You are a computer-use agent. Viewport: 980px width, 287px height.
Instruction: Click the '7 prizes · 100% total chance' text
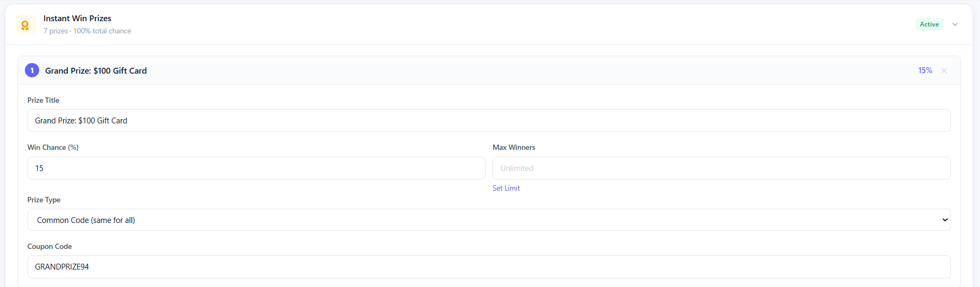tap(87, 31)
